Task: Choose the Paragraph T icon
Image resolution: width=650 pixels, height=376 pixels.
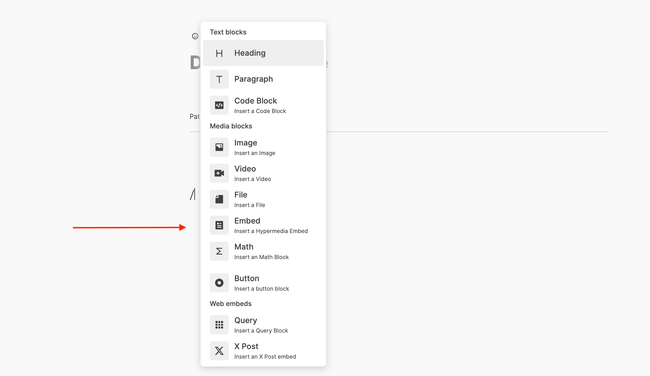Action: click(219, 79)
